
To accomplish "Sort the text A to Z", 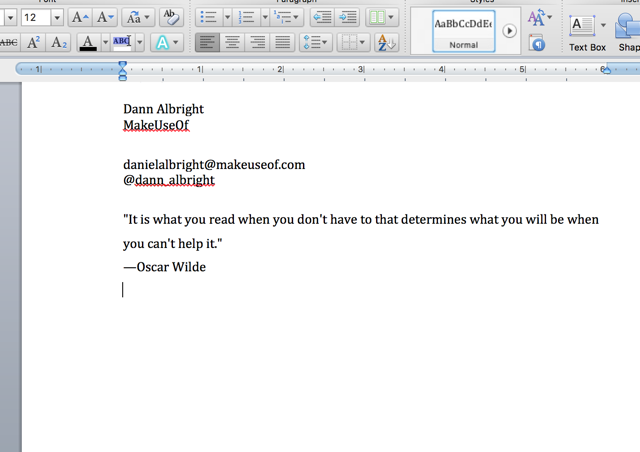I will pyautogui.click(x=386, y=42).
